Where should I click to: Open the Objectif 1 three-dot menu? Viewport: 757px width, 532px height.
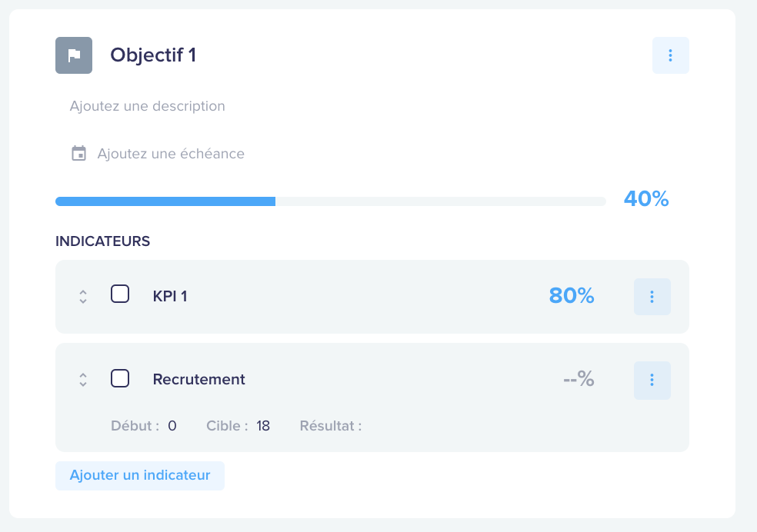point(670,55)
